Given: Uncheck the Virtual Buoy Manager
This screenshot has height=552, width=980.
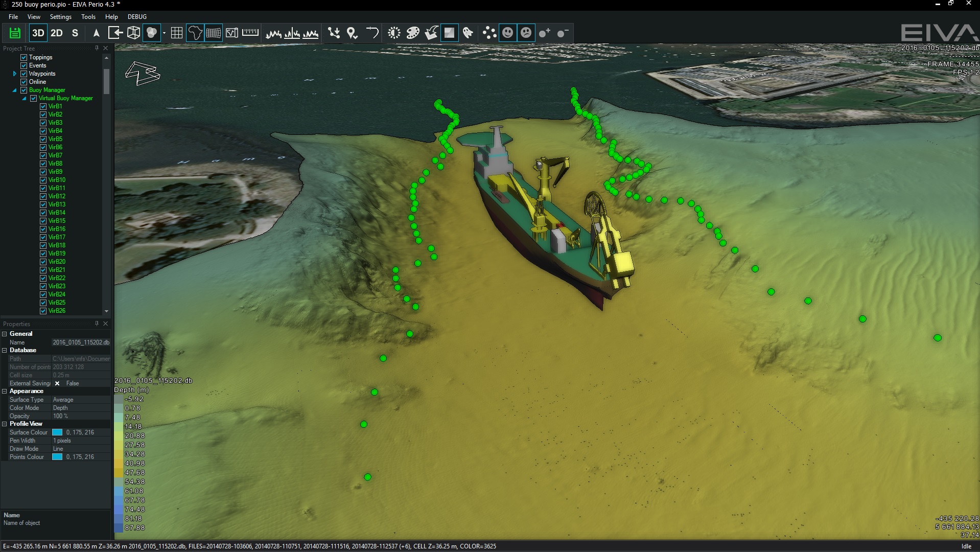Looking at the screenshot, I should [34, 98].
